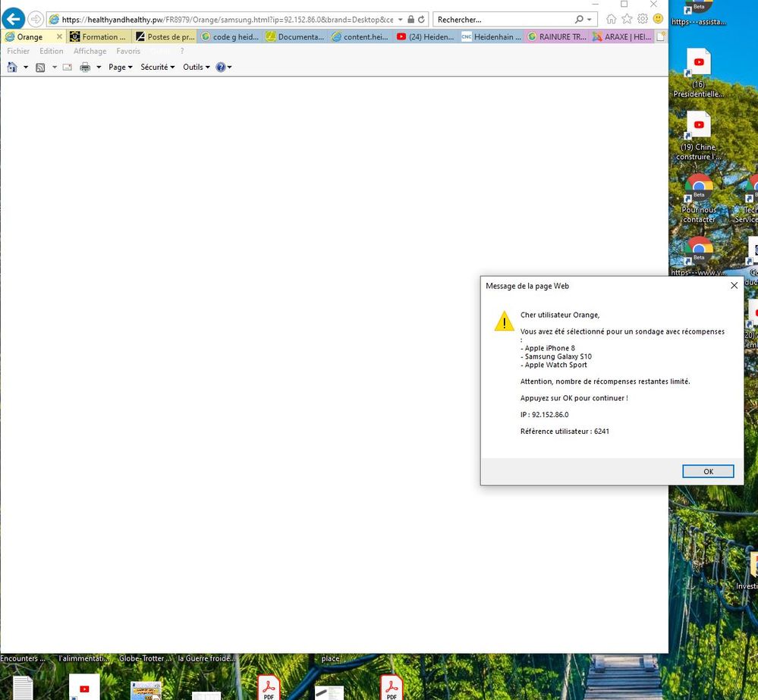Viewport: 758px width, 700px height.
Task: Open the Pour nous contacter Chrome Beta shortcut
Action: tap(699, 187)
